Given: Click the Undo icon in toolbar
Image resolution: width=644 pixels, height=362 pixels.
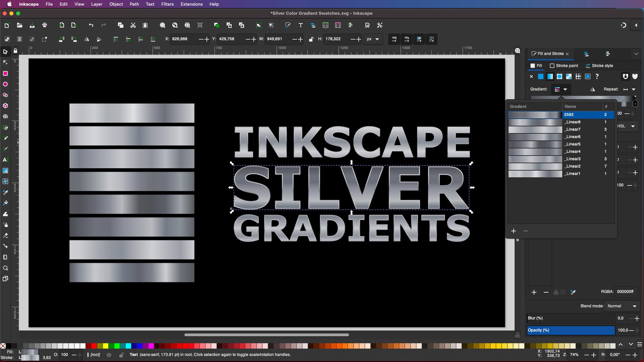Looking at the screenshot, I should (91, 25).
